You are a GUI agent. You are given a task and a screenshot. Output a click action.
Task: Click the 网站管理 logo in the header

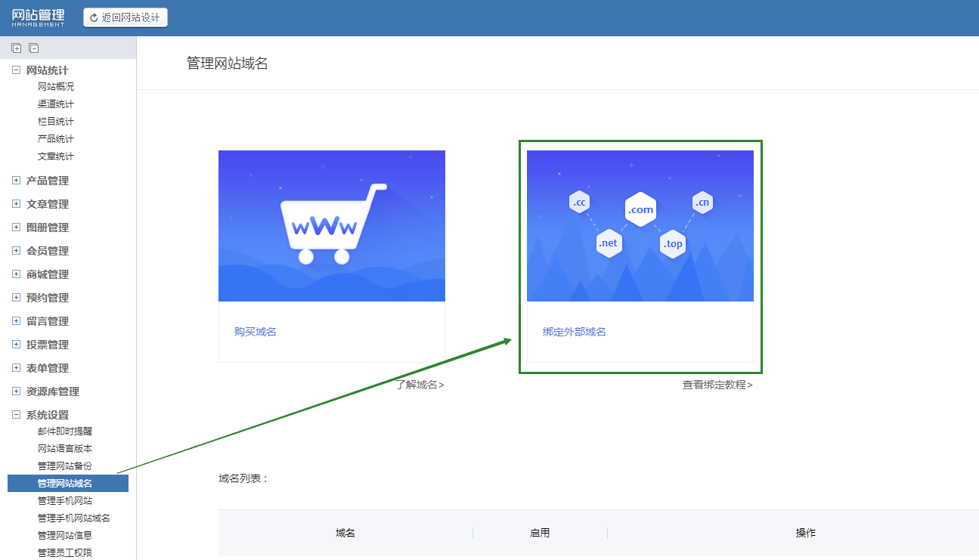(x=39, y=17)
